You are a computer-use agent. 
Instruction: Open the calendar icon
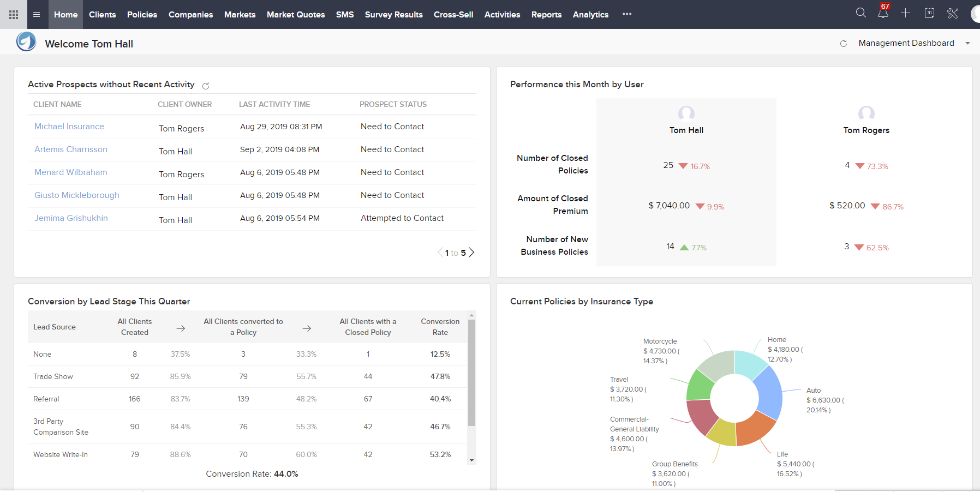click(929, 13)
